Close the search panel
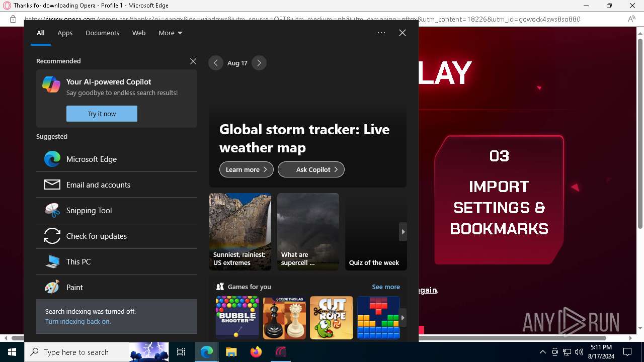The image size is (644, 362). [x=403, y=33]
